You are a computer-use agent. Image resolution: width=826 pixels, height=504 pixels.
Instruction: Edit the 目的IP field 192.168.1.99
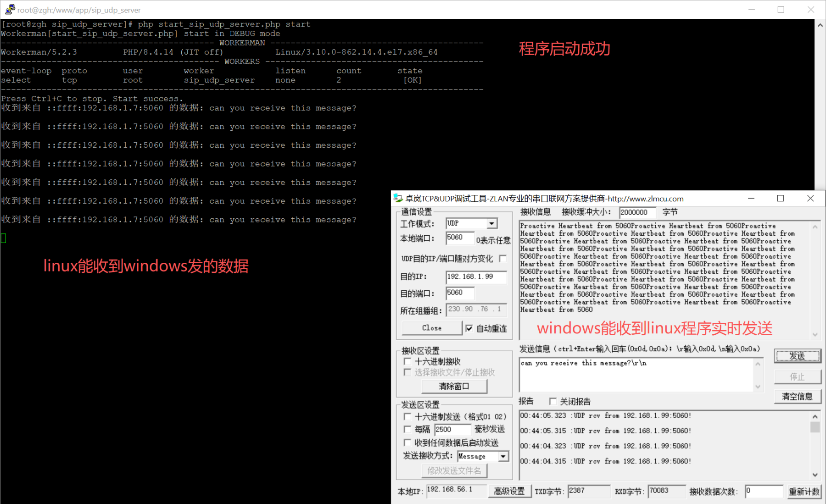[x=476, y=277]
